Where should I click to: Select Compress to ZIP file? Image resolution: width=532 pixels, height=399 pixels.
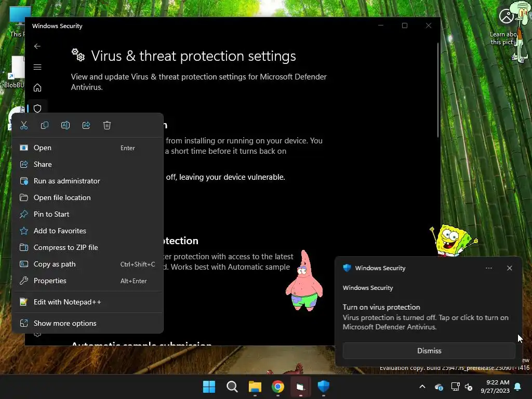coord(87,247)
